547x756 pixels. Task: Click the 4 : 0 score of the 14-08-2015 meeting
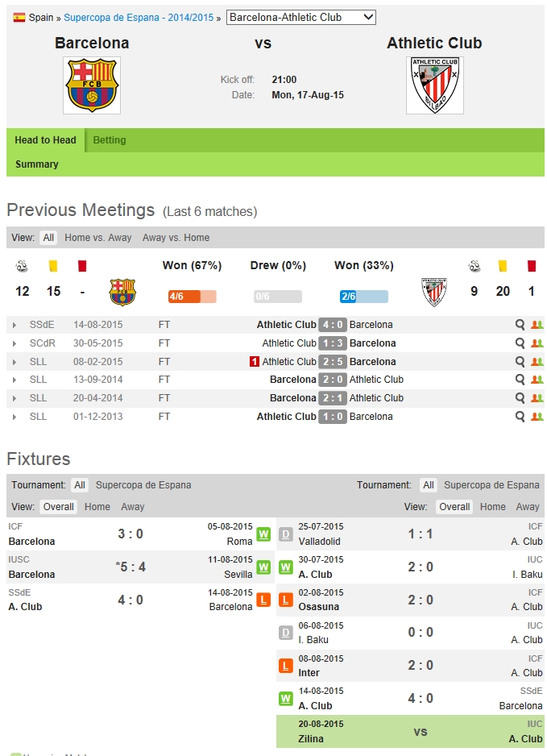[x=333, y=325]
